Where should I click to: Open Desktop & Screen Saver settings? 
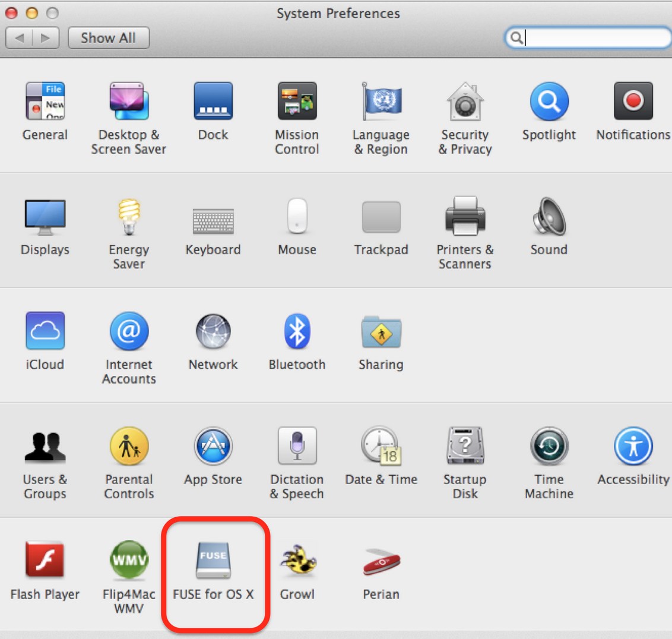pyautogui.click(x=129, y=101)
